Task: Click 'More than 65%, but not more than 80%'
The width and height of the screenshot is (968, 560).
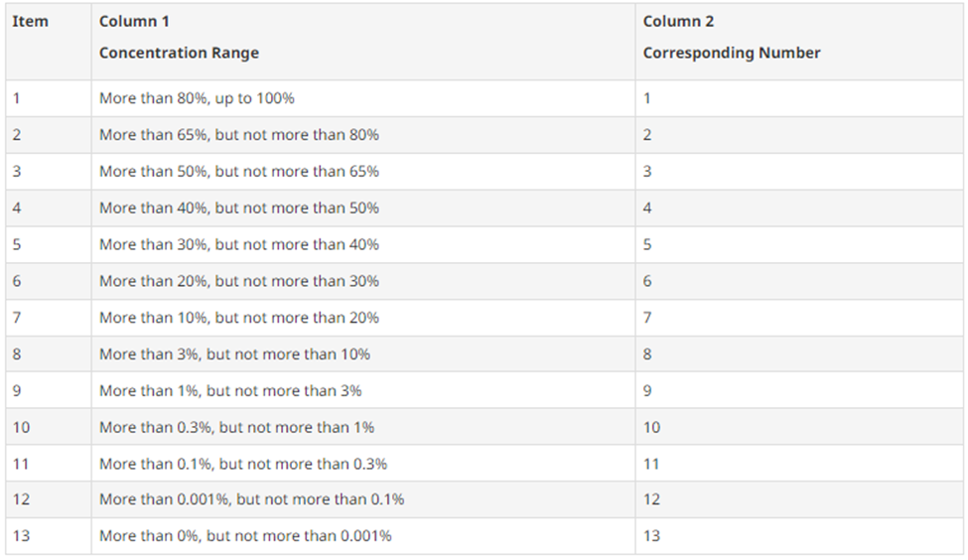Action: 238,135
